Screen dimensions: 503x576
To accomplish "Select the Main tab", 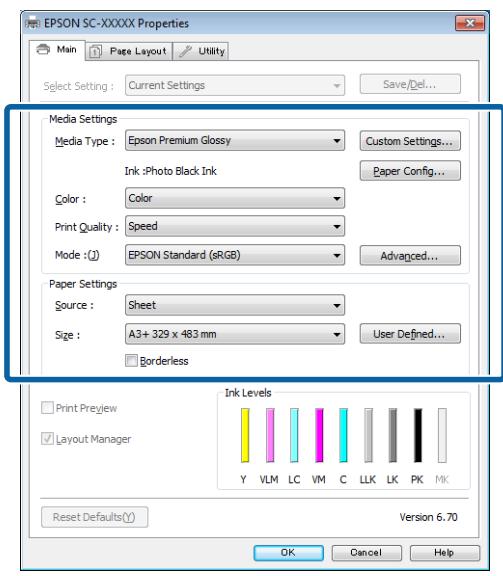I will [57, 50].
